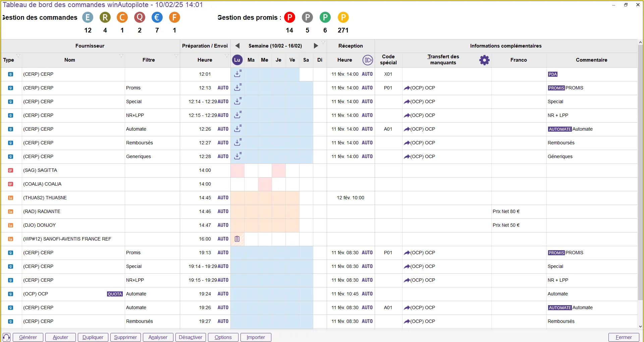Viewport: 644px width, 342px height.
Task: Click the olive R order status circle
Action: click(105, 17)
